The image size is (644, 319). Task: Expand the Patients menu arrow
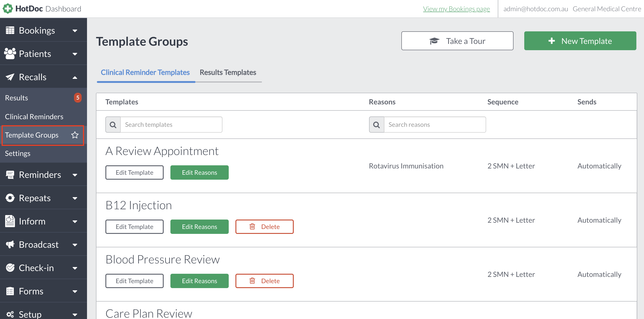pos(75,54)
